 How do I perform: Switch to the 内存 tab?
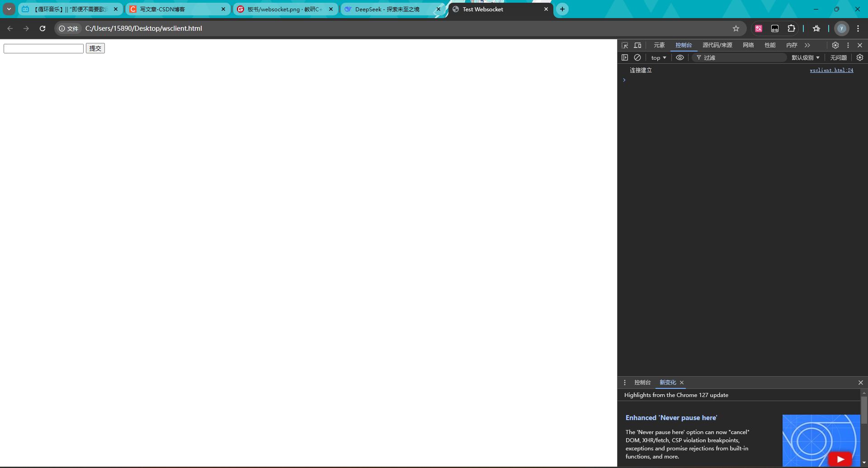pos(792,45)
